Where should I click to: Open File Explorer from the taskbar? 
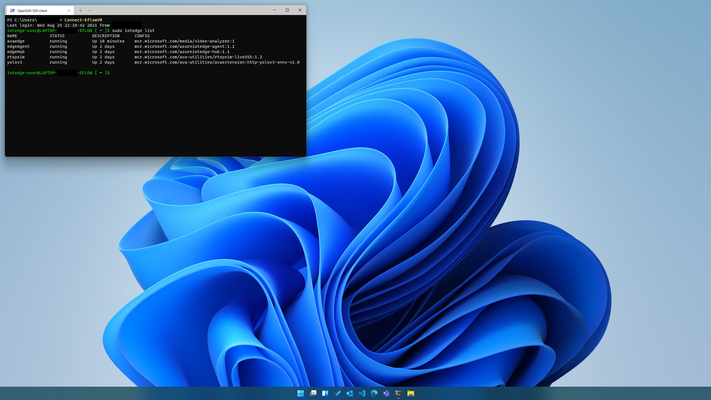click(x=411, y=393)
